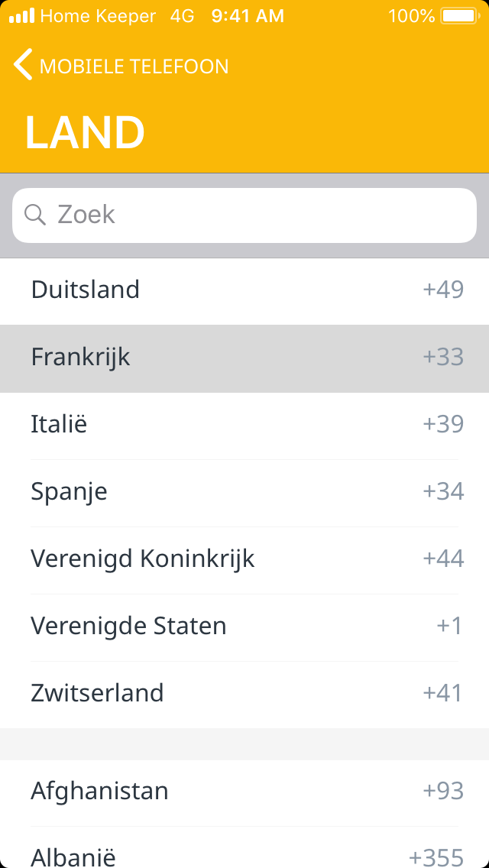Tap the battery icon in status bar

[x=458, y=15]
